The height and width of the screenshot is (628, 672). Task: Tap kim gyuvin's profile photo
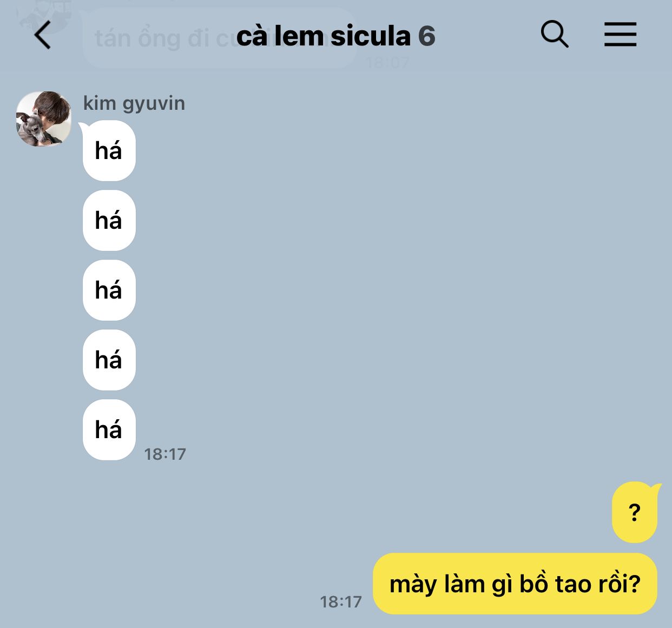44,118
